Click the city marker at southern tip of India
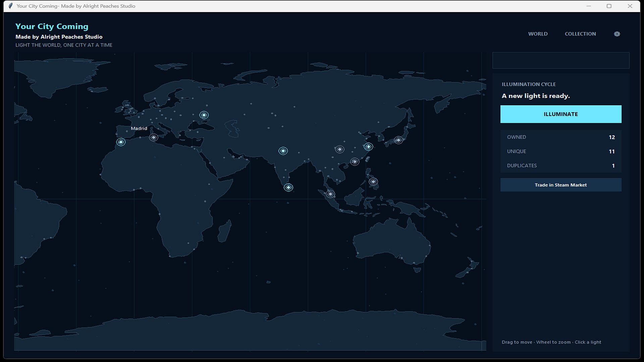The height and width of the screenshot is (362, 644). pyautogui.click(x=288, y=187)
